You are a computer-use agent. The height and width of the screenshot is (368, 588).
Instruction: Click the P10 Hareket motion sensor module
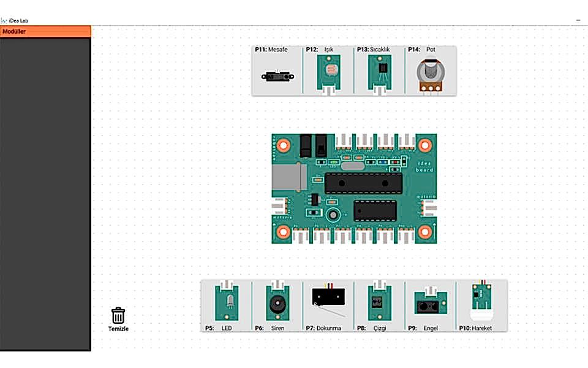point(482,301)
